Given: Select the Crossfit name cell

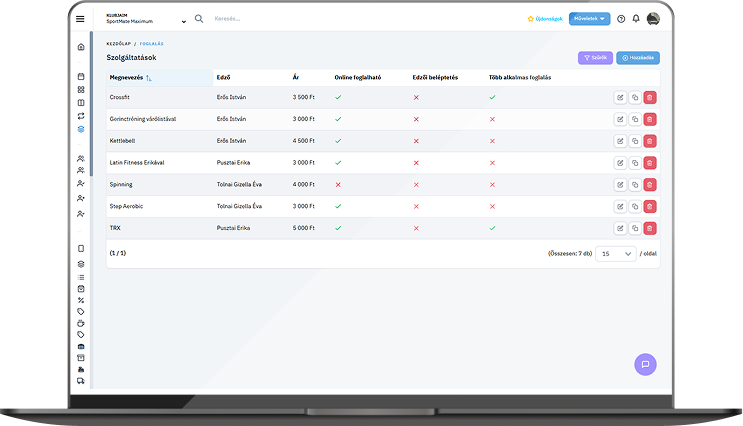Looking at the screenshot, I should [119, 98].
